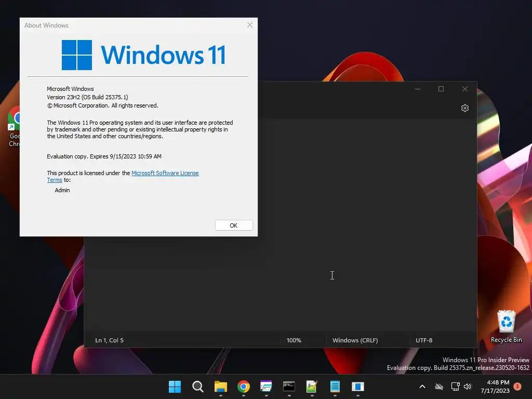Viewport: 532px width, 399px height.
Task: Open Command Prompt from taskbar
Action: [289, 387]
